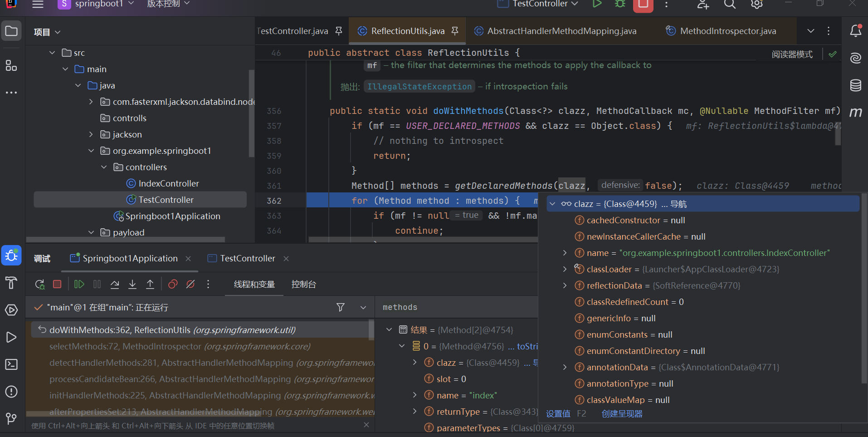This screenshot has height=437, width=868.
Task: View breakpoints icon
Action: pos(173,285)
